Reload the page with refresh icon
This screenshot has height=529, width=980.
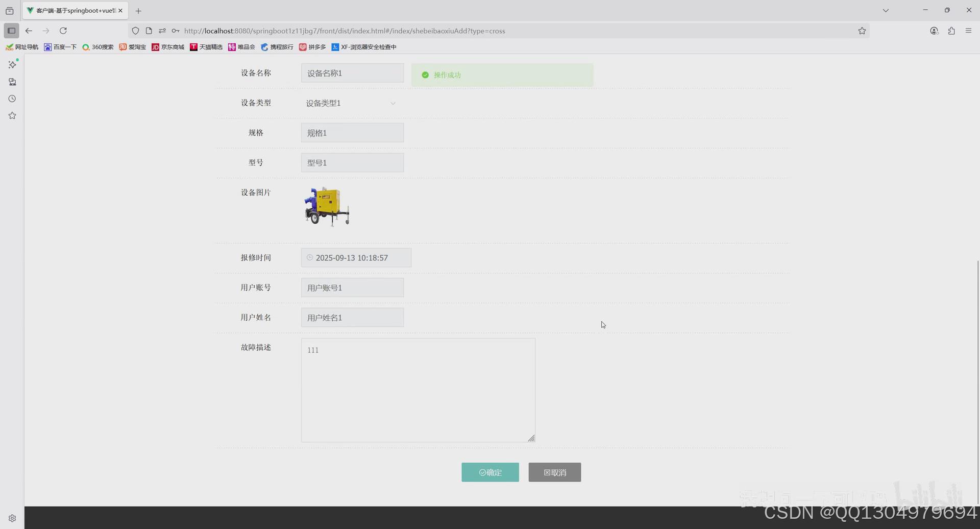click(63, 31)
